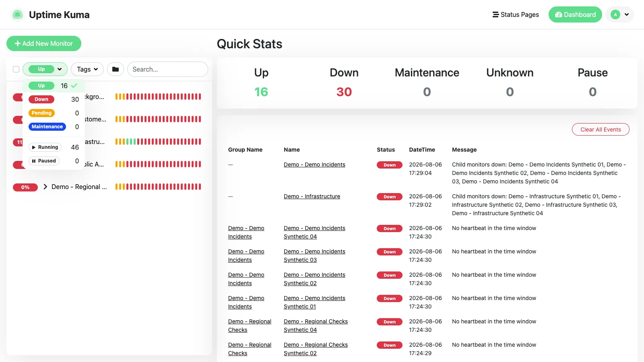Click Down badge in the Demo - Infrastructure row
The height and width of the screenshot is (362, 644).
coord(389,197)
